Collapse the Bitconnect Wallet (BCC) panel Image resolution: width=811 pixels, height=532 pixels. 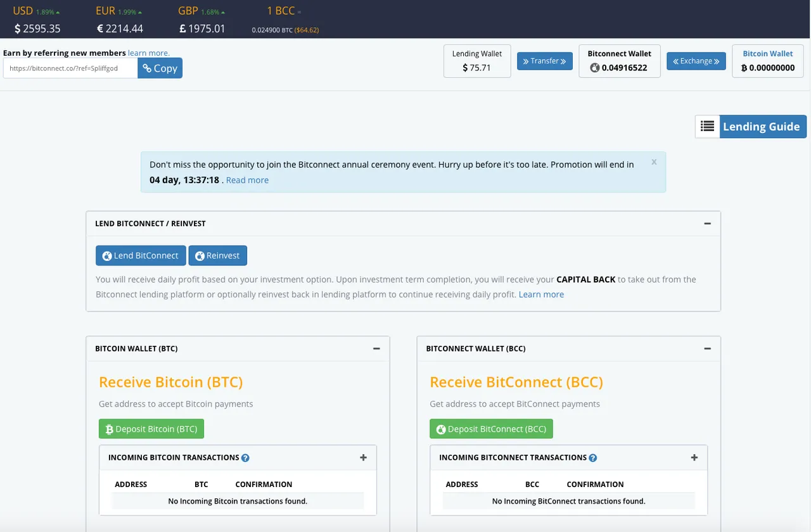(707, 348)
